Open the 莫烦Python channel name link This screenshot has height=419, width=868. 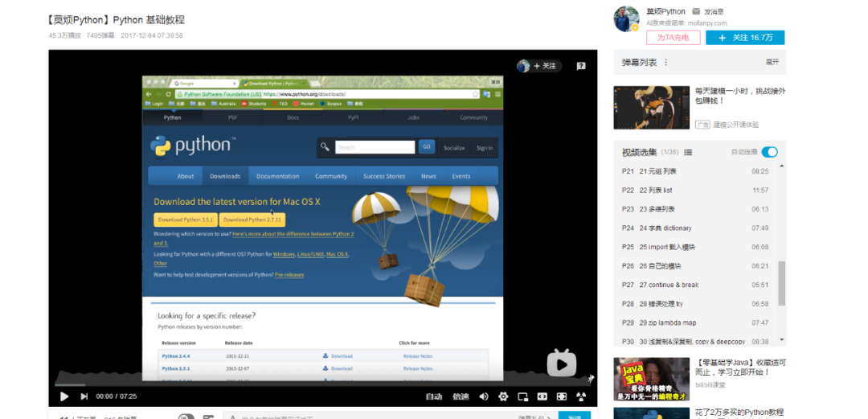pyautogui.click(x=665, y=11)
